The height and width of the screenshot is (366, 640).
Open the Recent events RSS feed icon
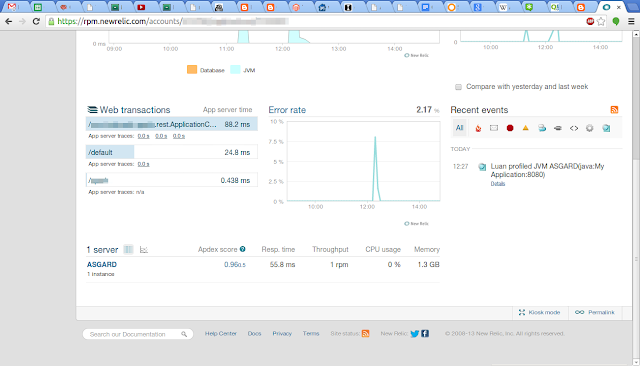[614, 110]
